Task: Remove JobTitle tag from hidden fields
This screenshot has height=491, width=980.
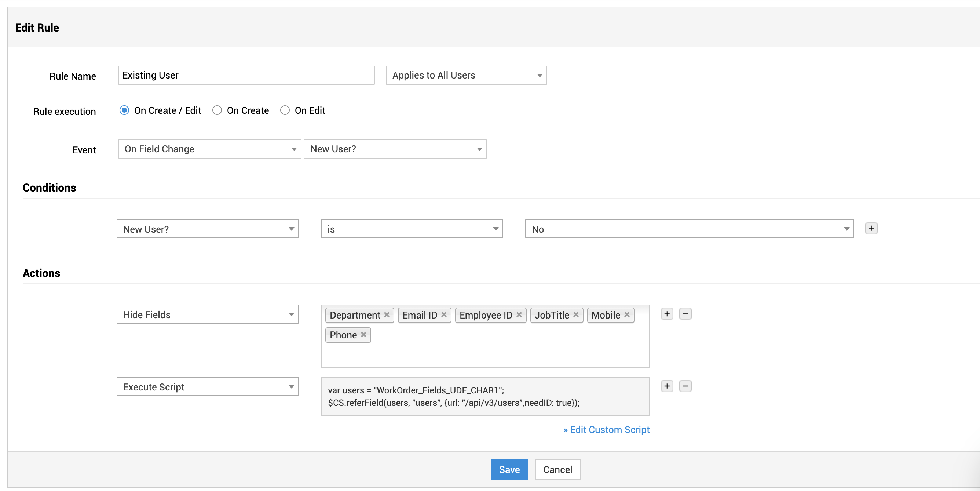Action: tap(575, 315)
